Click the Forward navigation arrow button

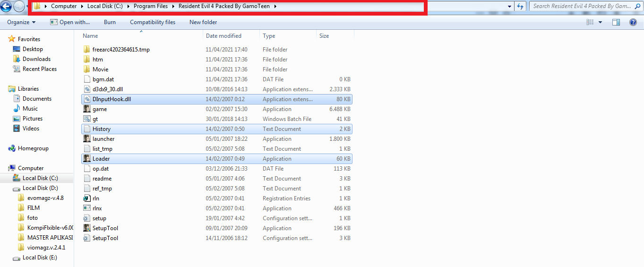pyautogui.click(x=19, y=7)
